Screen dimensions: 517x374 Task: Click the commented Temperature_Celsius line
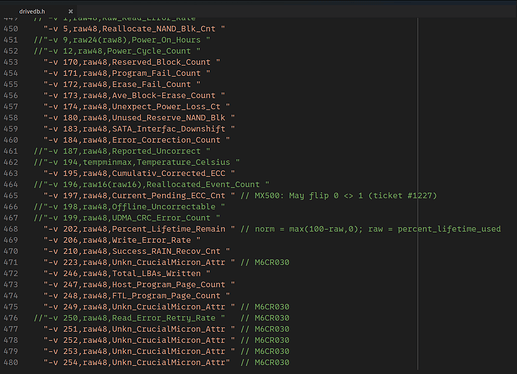[137, 162]
